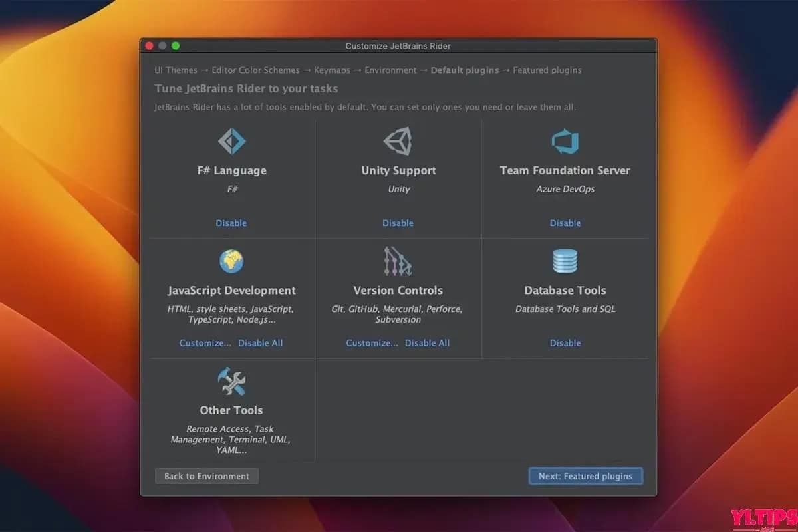Screen dimensions: 798x532
Task: Click the Other Tools wrench icon
Action: pyautogui.click(x=231, y=381)
